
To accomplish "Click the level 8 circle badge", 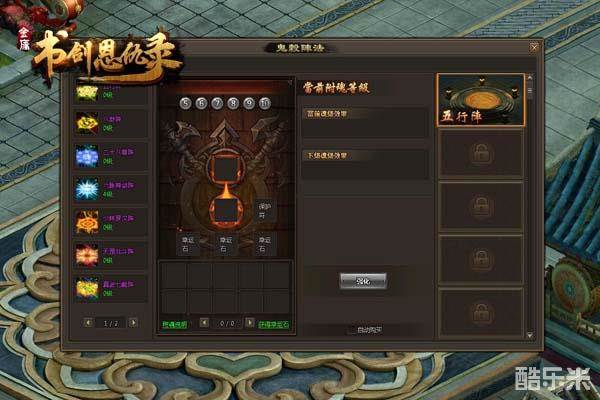I will click(x=233, y=103).
